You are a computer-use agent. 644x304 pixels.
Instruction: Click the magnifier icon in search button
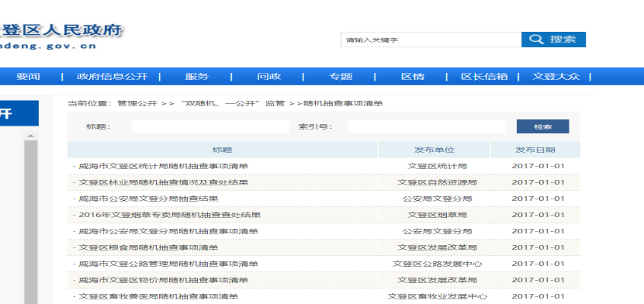point(536,40)
